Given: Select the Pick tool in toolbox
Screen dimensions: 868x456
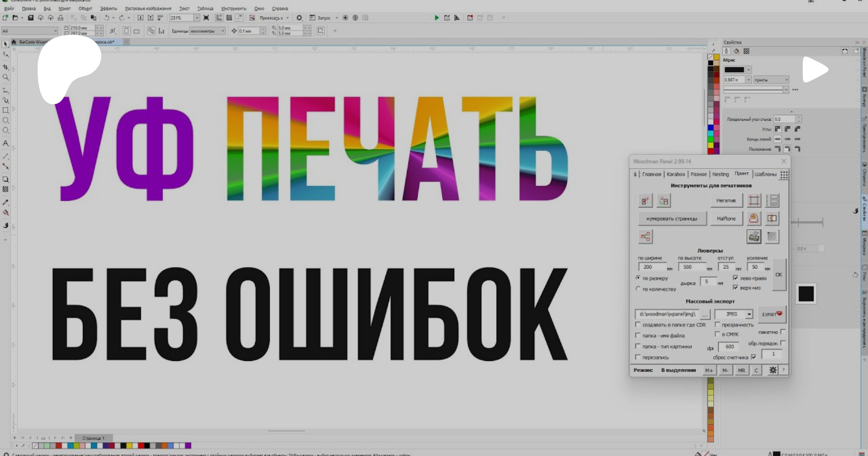Looking at the screenshot, I should 5,44.
